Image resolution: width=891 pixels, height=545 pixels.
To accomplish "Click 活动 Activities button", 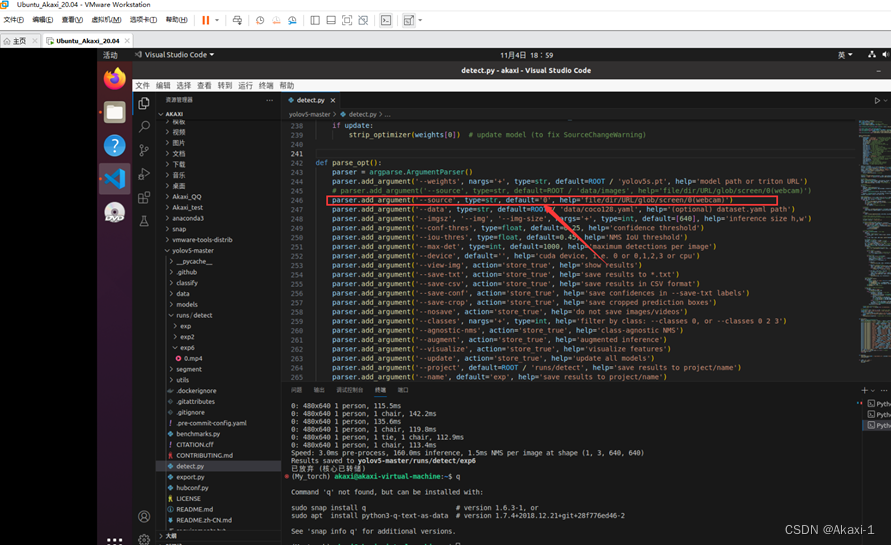I will [110, 55].
